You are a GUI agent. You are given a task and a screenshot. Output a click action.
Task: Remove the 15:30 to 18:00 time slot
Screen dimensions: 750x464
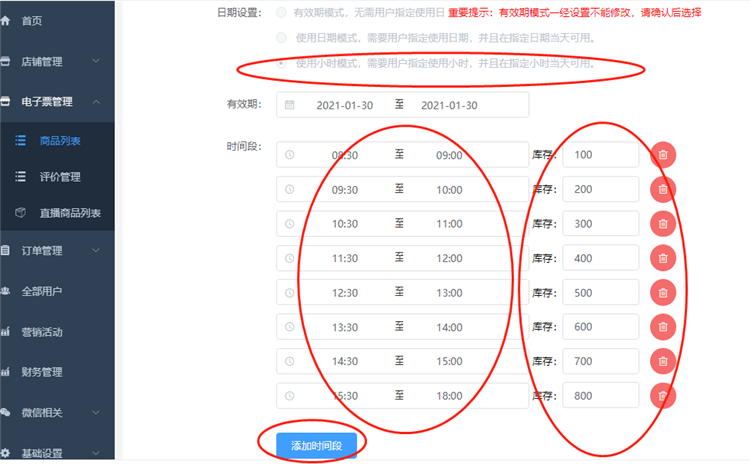click(663, 396)
